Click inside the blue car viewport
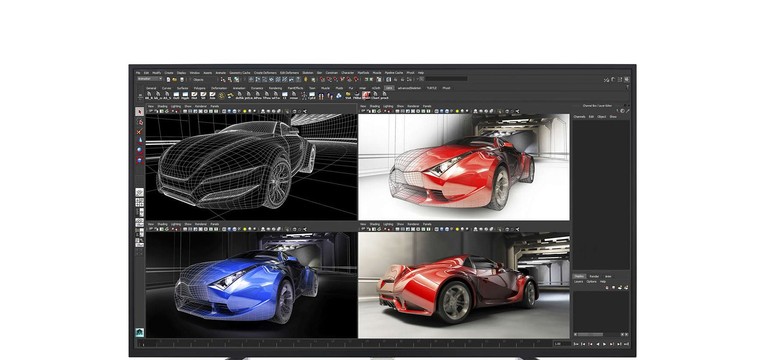Screen dimensions: 780x360 (251, 285)
